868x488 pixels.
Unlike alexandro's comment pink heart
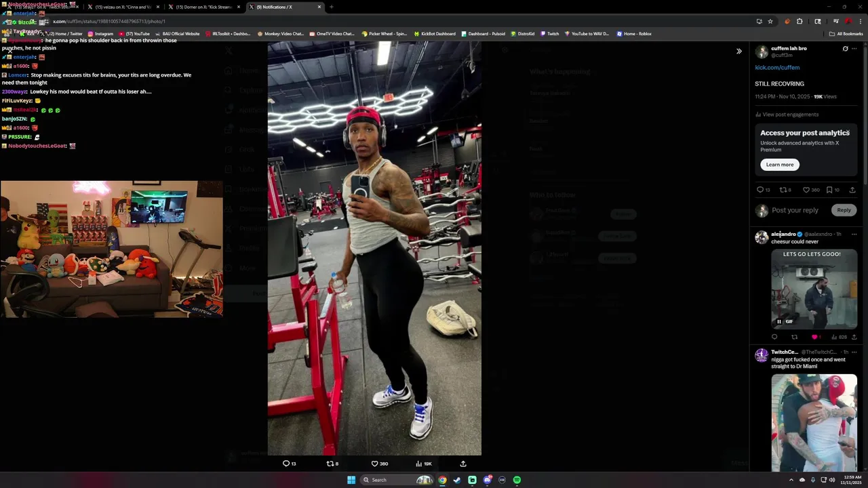point(814,337)
